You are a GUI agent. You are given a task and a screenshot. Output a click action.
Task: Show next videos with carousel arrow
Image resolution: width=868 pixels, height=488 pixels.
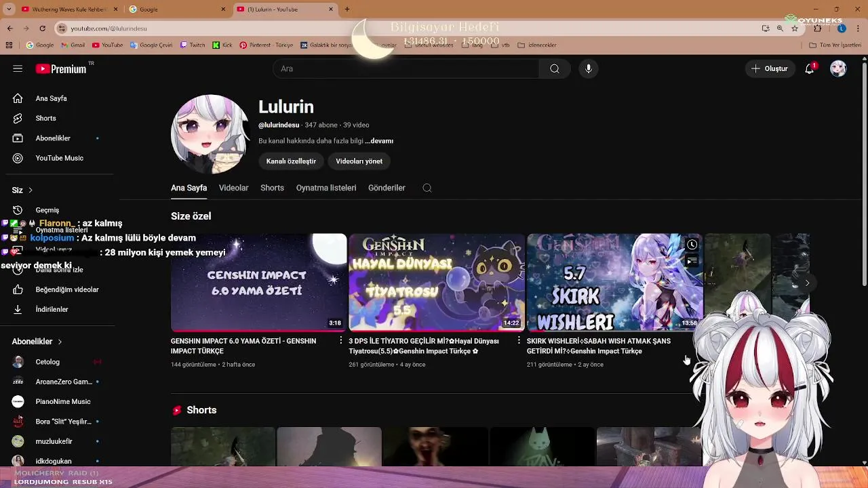807,283
